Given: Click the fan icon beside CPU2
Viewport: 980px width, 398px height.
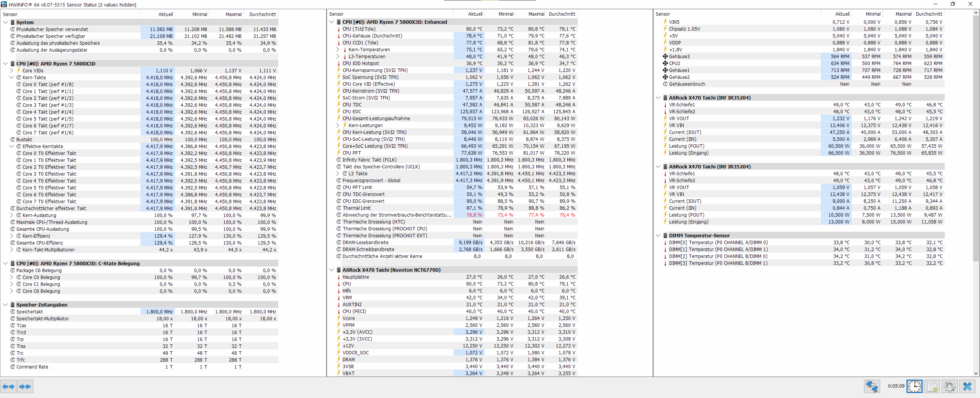Looking at the screenshot, I should point(665,64).
